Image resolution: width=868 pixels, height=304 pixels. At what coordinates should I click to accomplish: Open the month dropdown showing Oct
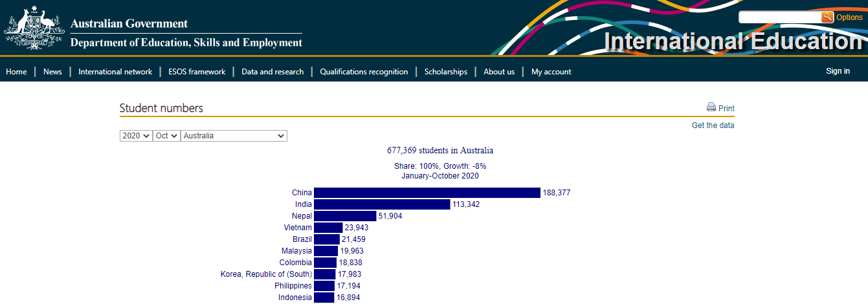click(166, 136)
